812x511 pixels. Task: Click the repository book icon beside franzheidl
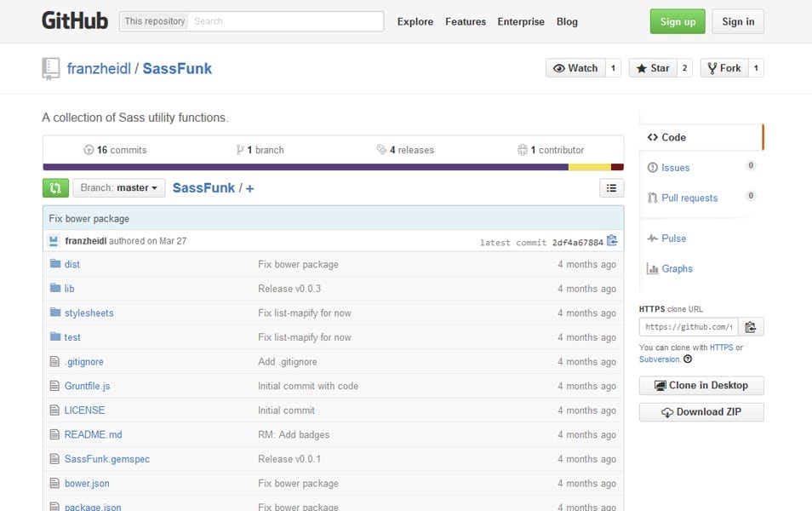click(x=51, y=68)
